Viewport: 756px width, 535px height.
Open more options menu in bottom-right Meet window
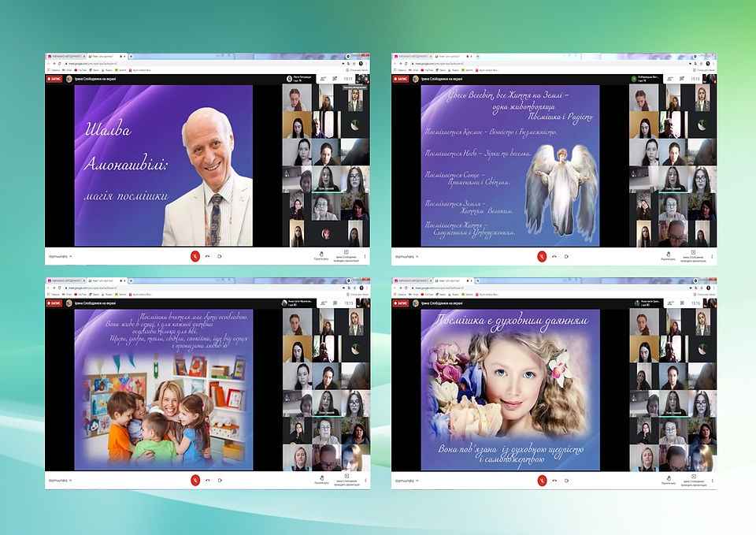pyautogui.click(x=712, y=480)
